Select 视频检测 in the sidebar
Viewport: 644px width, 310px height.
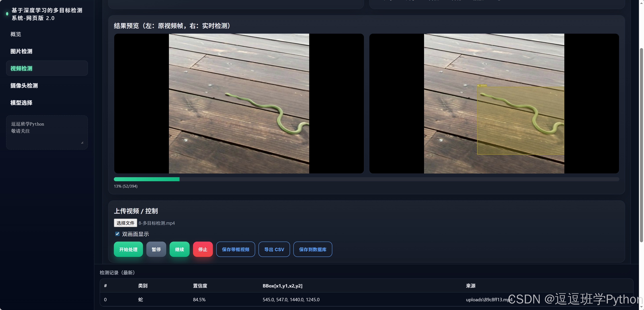(21, 68)
